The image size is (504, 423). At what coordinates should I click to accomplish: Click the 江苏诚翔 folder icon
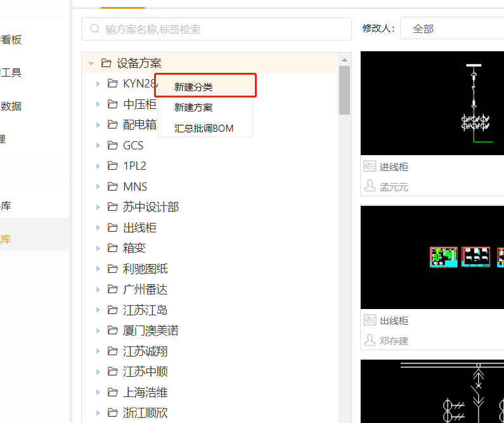(x=112, y=351)
